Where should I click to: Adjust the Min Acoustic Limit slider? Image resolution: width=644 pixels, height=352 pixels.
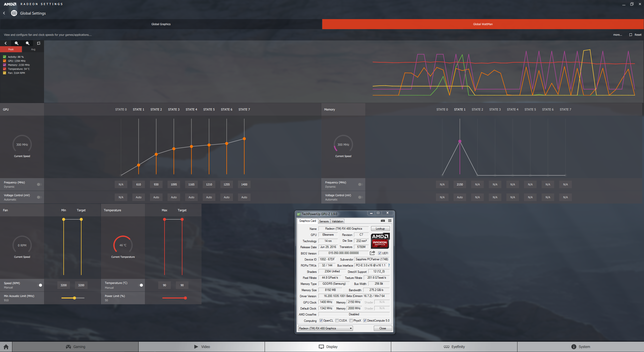tap(74, 298)
